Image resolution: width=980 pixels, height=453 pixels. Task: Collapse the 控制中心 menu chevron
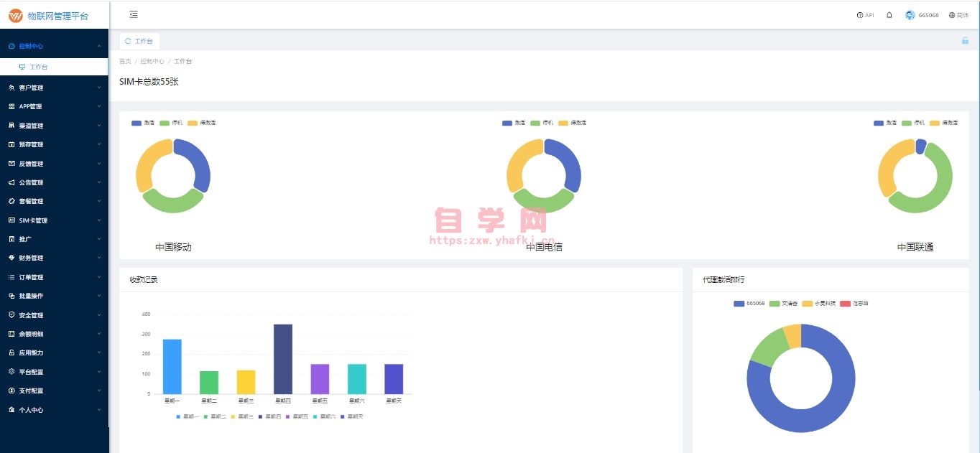tap(98, 46)
